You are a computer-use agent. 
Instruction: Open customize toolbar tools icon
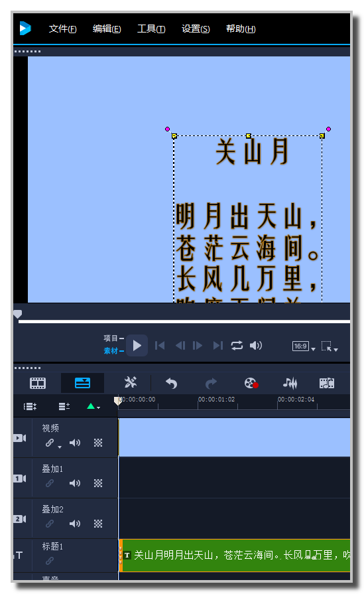tap(131, 382)
